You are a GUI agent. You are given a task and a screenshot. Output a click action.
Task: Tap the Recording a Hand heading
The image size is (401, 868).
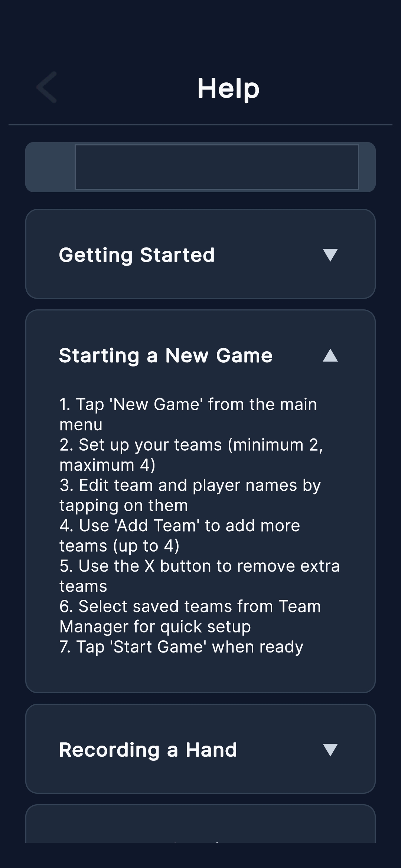(x=148, y=750)
